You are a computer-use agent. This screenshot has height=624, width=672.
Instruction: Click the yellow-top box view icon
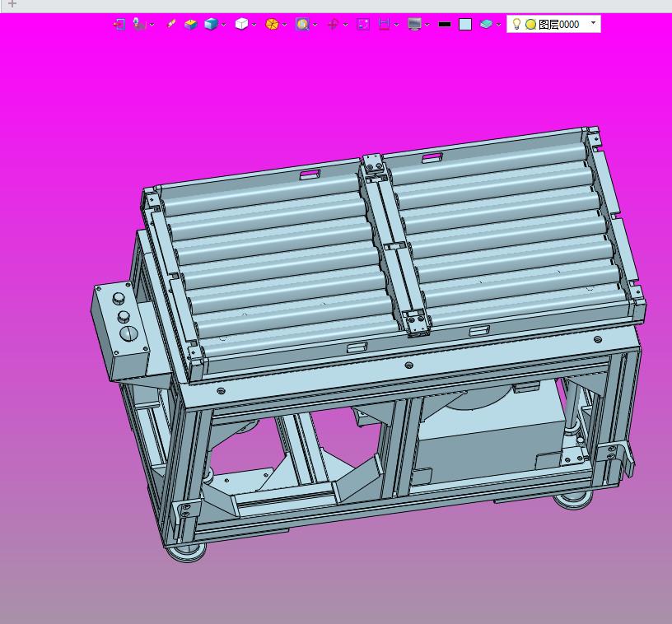coord(191,25)
